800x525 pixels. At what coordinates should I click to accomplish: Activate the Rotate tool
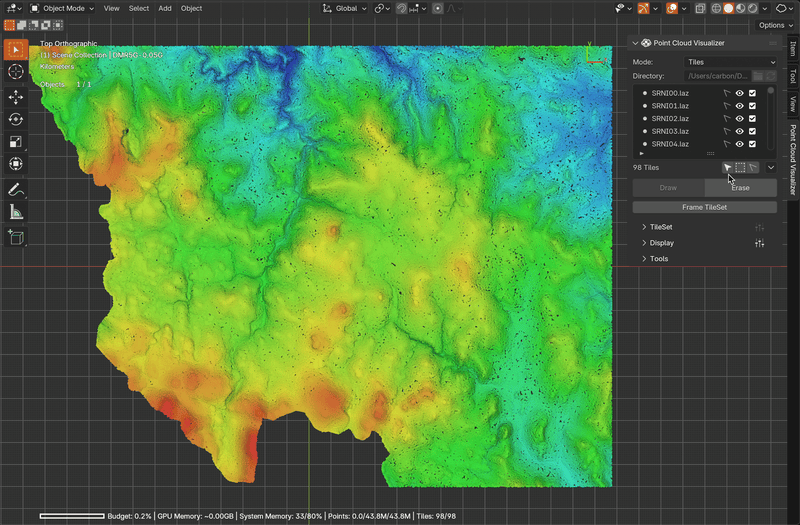(16, 119)
